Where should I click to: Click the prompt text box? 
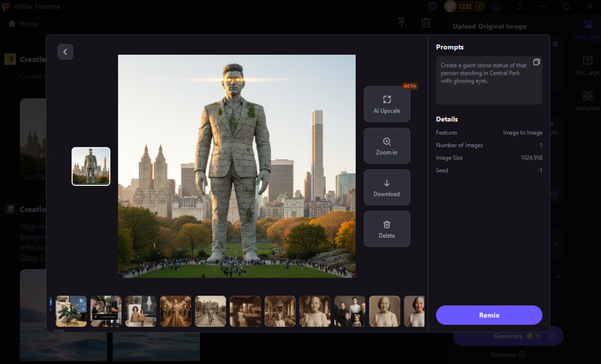click(489, 80)
